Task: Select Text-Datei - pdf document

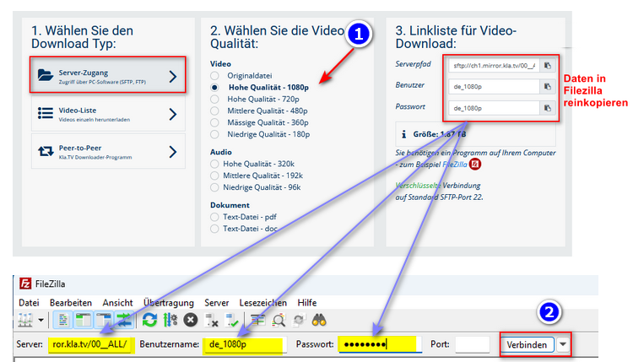Action: [x=214, y=217]
